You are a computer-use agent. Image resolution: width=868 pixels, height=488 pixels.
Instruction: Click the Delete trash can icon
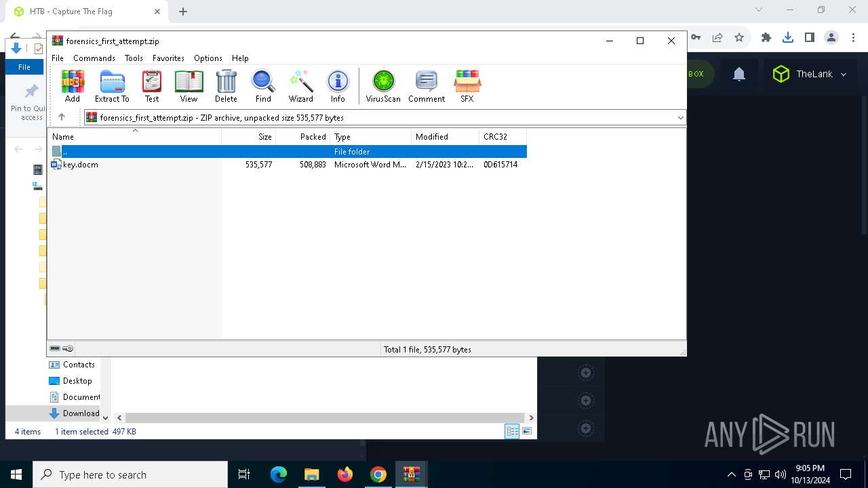point(226,87)
